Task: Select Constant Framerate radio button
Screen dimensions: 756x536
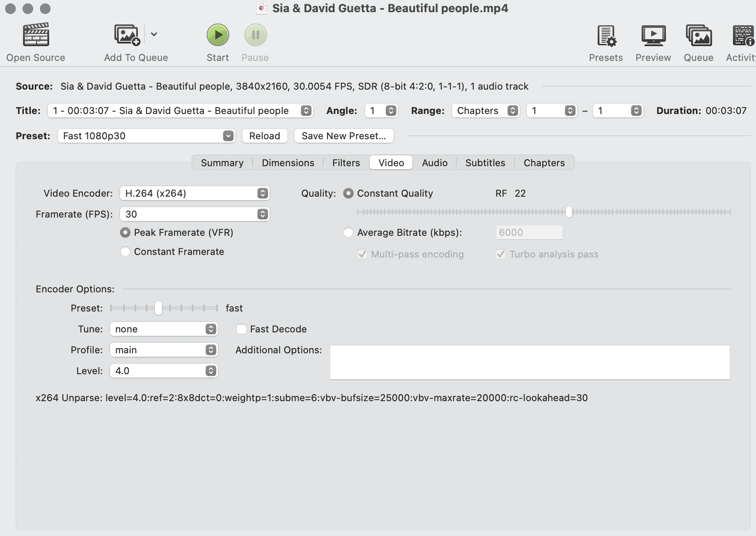Action: tap(125, 251)
